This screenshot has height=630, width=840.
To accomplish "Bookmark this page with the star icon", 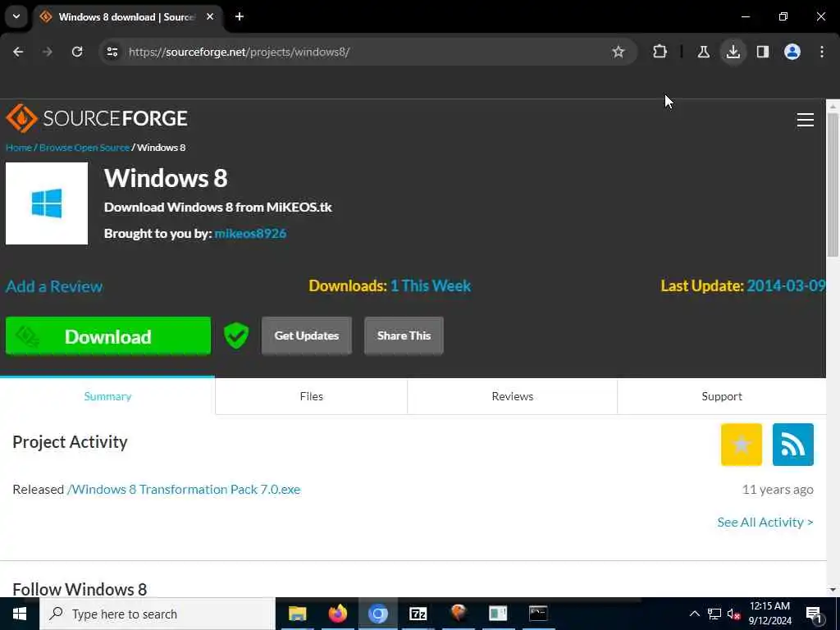I will click(619, 52).
